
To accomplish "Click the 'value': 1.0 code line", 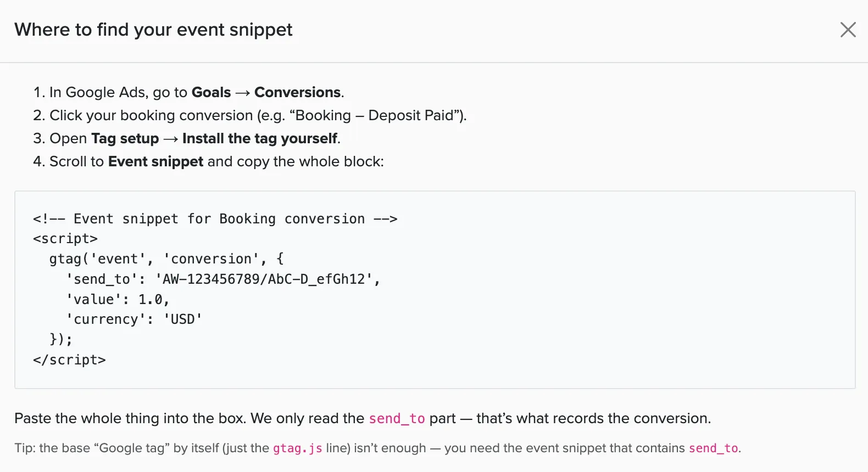I will point(118,300).
